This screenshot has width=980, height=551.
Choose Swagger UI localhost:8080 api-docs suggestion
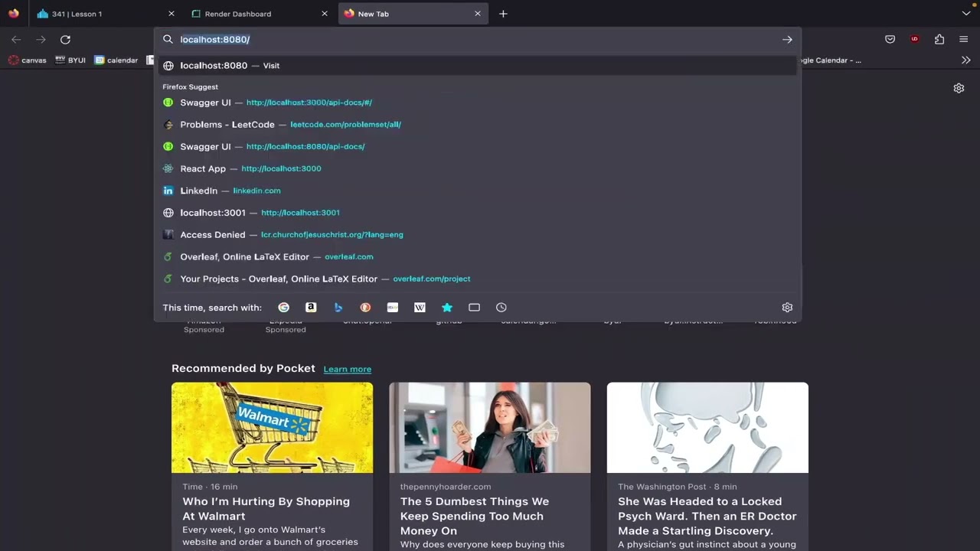point(478,146)
